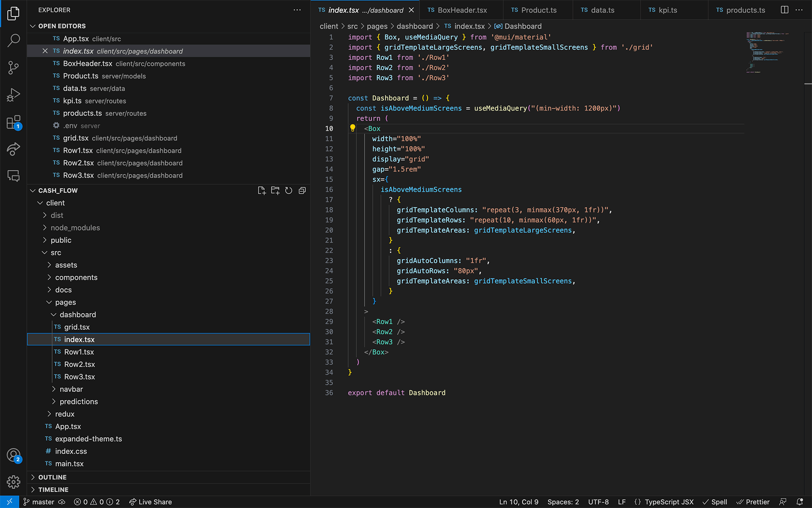Click the Explorer views and more actions ellipsis

(297, 10)
